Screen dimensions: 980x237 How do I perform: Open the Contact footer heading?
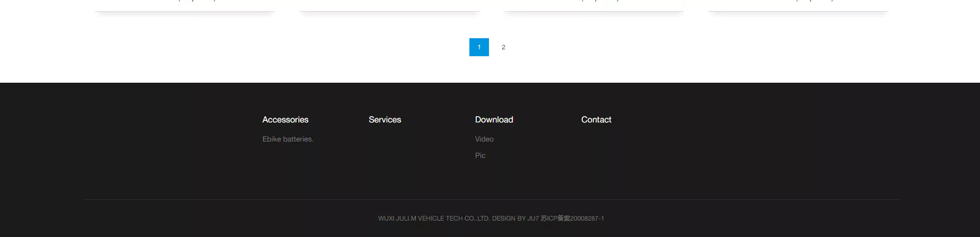point(596,120)
